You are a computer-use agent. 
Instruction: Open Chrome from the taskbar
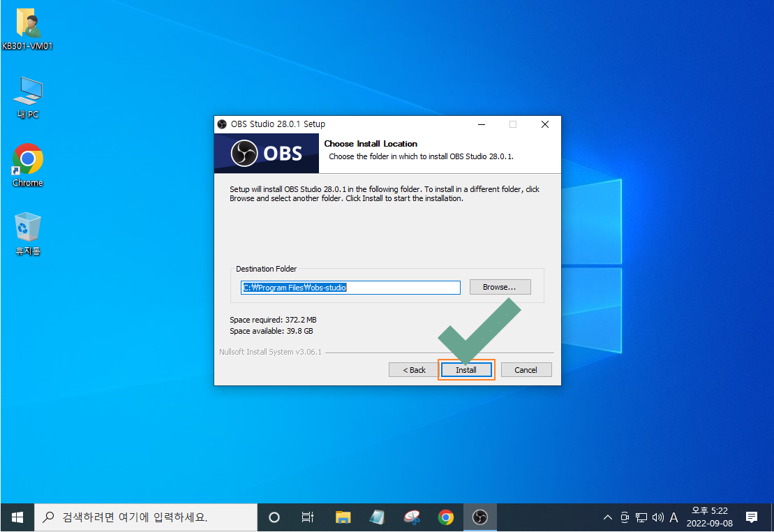[x=446, y=517]
